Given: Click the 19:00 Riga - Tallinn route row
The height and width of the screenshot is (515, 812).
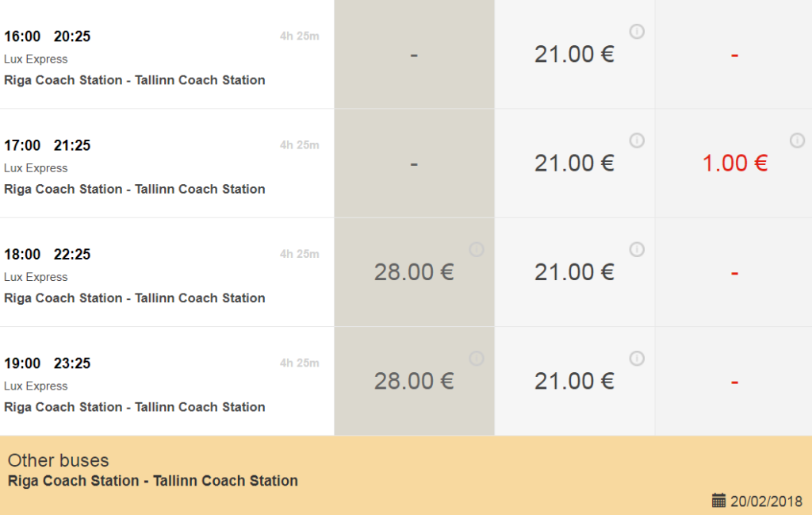Looking at the screenshot, I should 135,407.
